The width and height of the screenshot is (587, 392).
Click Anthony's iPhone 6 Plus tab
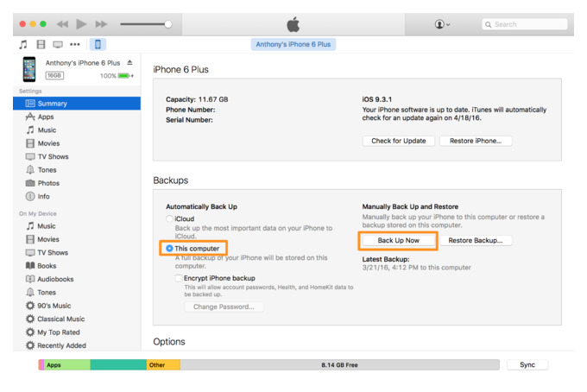[x=293, y=44]
